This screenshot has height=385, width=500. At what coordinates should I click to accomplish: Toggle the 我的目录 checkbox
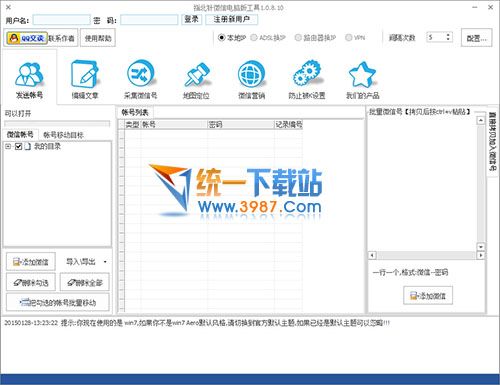pyautogui.click(x=18, y=146)
